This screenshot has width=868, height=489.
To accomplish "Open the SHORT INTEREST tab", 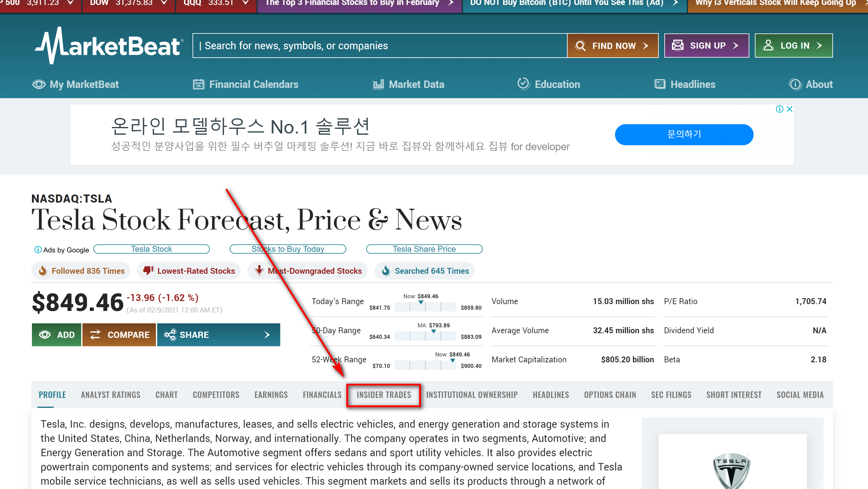I will coord(734,395).
